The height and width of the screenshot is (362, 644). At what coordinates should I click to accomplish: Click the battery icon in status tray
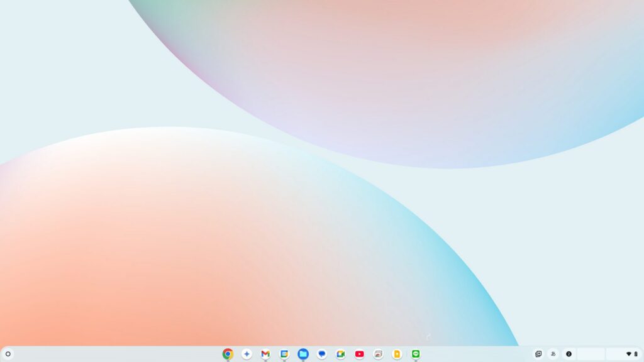(x=636, y=354)
